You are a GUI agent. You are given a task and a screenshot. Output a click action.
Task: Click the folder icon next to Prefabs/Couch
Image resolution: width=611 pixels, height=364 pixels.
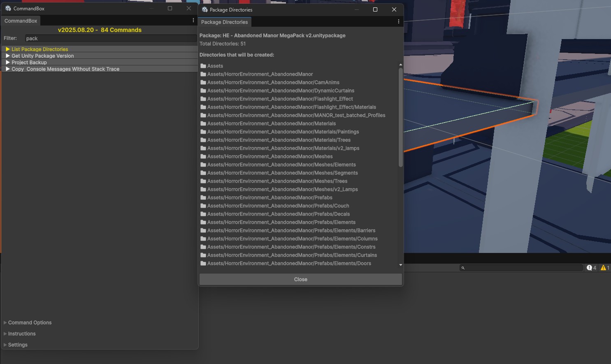pos(203,206)
